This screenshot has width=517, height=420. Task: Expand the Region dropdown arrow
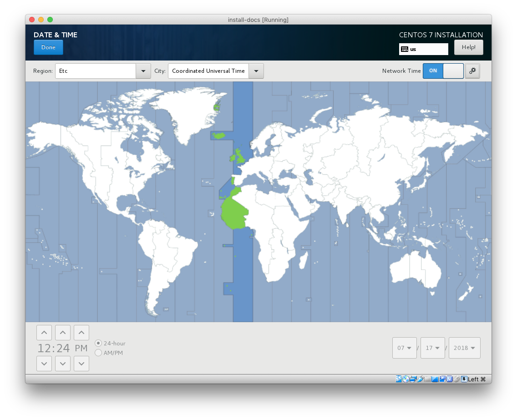pyautogui.click(x=143, y=71)
